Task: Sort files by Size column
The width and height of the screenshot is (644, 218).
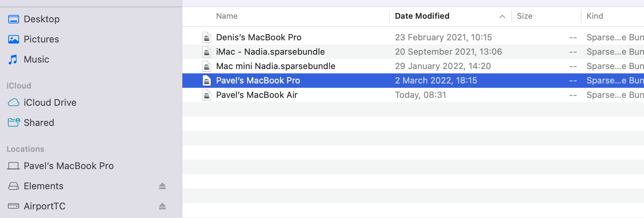Action: pos(524,16)
